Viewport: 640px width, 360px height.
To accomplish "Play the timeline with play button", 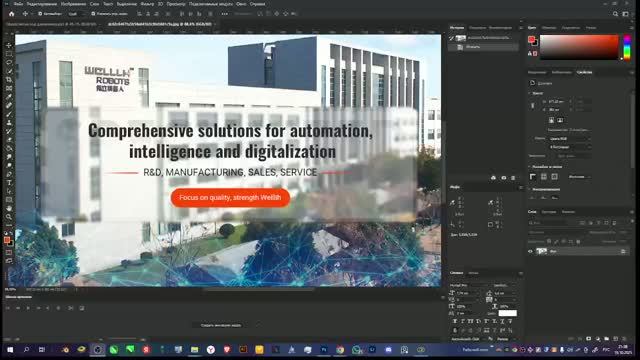I will click(x=28, y=308).
